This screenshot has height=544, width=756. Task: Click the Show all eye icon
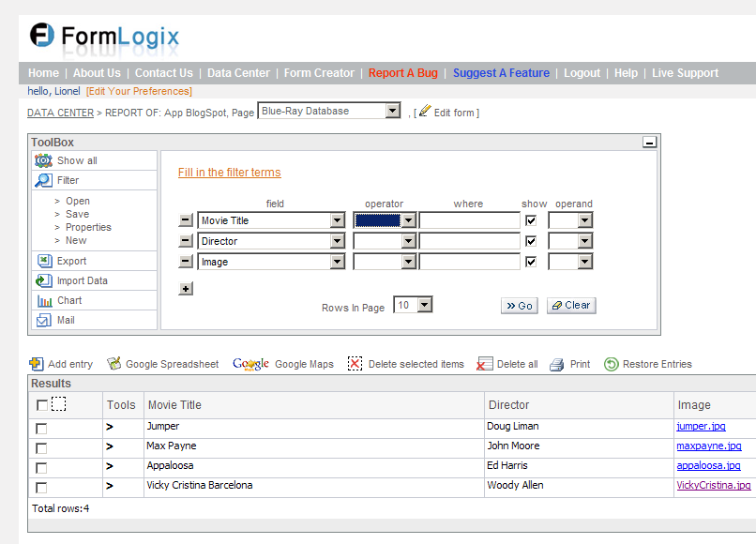43,160
